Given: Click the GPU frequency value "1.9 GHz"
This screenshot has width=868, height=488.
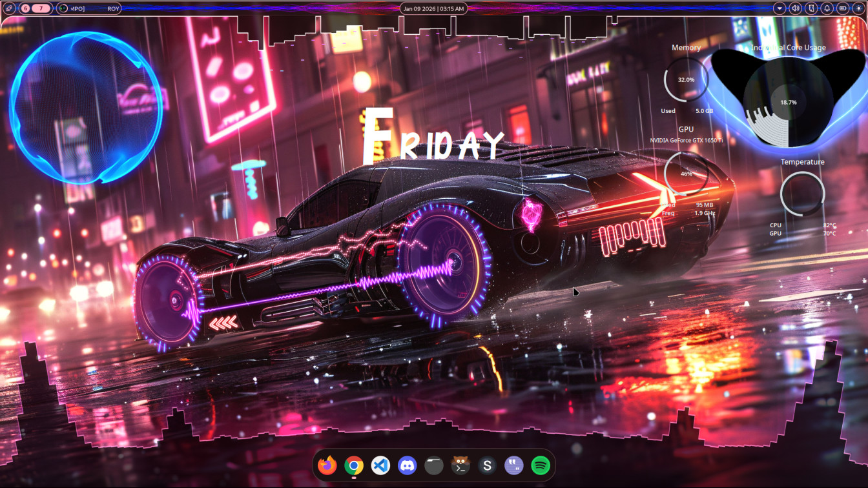Looking at the screenshot, I should coord(705,213).
